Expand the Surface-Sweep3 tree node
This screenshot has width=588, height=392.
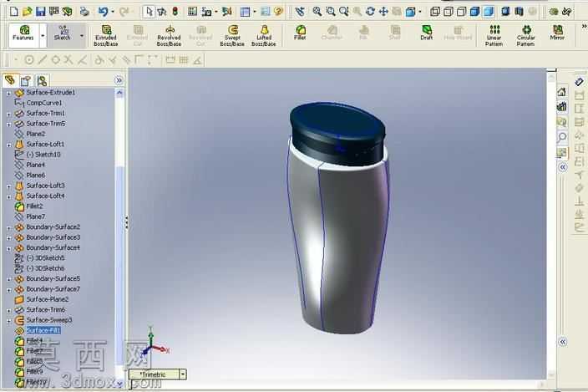[8, 320]
